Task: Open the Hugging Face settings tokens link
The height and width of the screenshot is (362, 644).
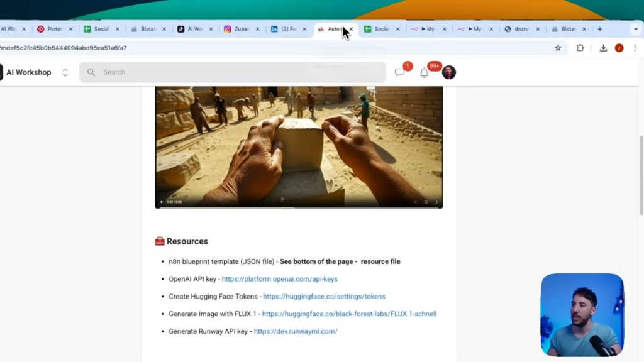Action: pyautogui.click(x=324, y=297)
